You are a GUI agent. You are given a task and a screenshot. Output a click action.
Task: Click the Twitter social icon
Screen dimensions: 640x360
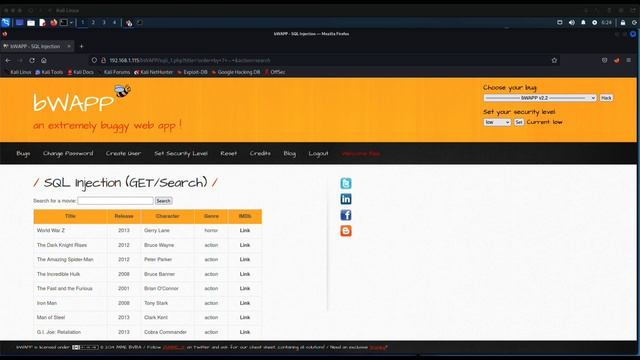(346, 183)
